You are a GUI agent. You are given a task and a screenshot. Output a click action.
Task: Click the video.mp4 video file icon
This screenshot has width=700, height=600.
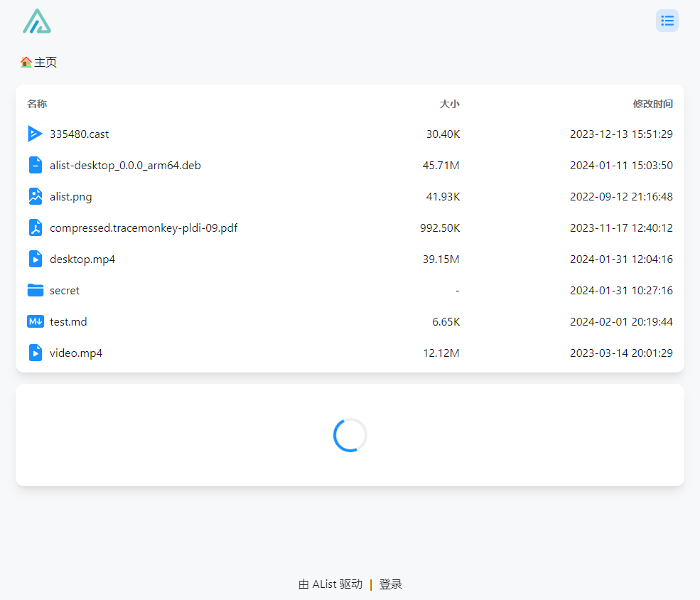coord(35,353)
